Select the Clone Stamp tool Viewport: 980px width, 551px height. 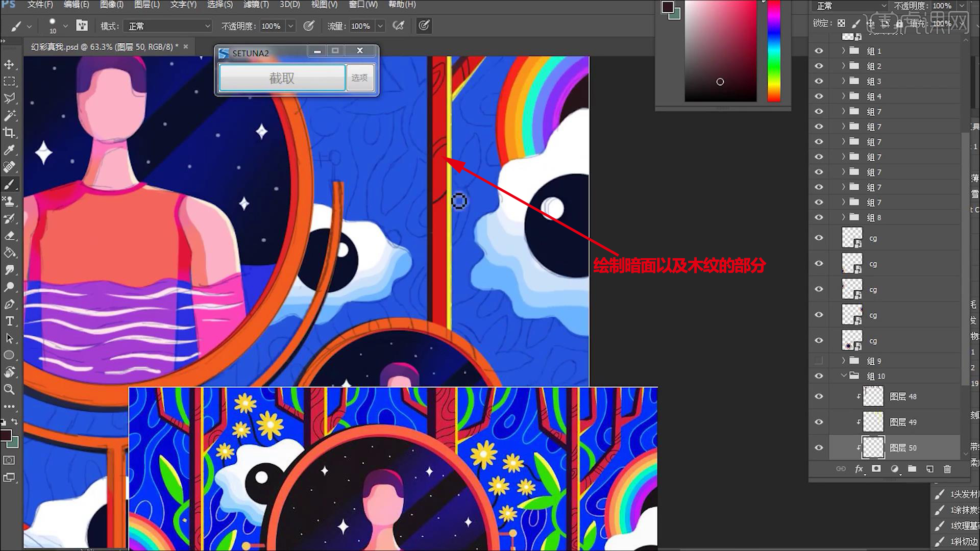pyautogui.click(x=9, y=202)
